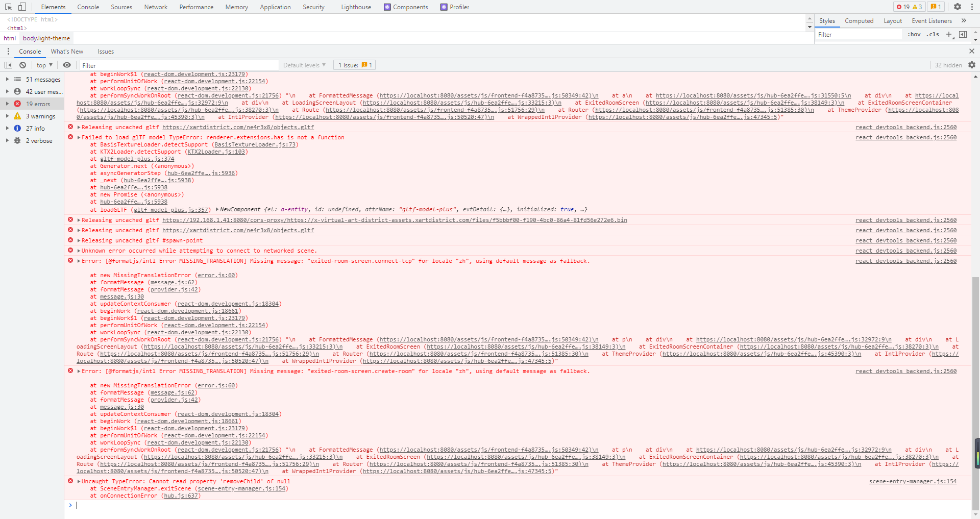The height and width of the screenshot is (519, 980).
Task: Add a new style rule plus icon
Action: tap(949, 34)
